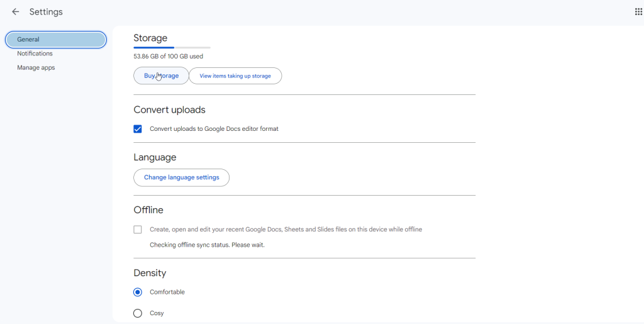The image size is (644, 324).
Task: Select the Comfortable density radio button
Action: click(x=138, y=293)
